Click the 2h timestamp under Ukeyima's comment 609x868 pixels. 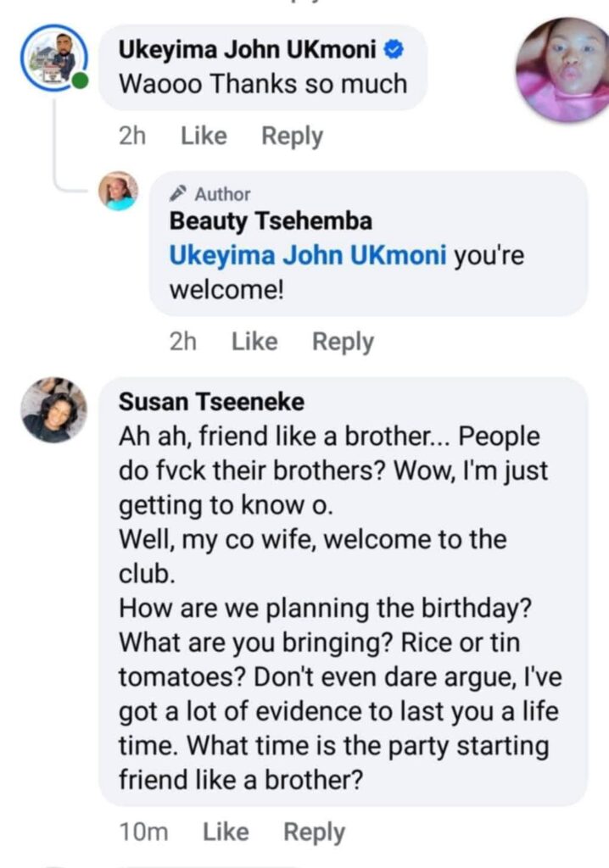click(132, 136)
